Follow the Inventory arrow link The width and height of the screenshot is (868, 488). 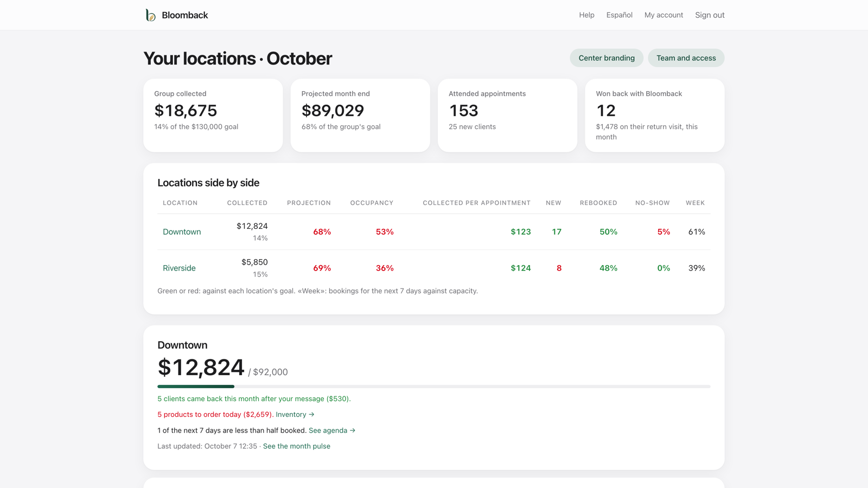pos(295,414)
